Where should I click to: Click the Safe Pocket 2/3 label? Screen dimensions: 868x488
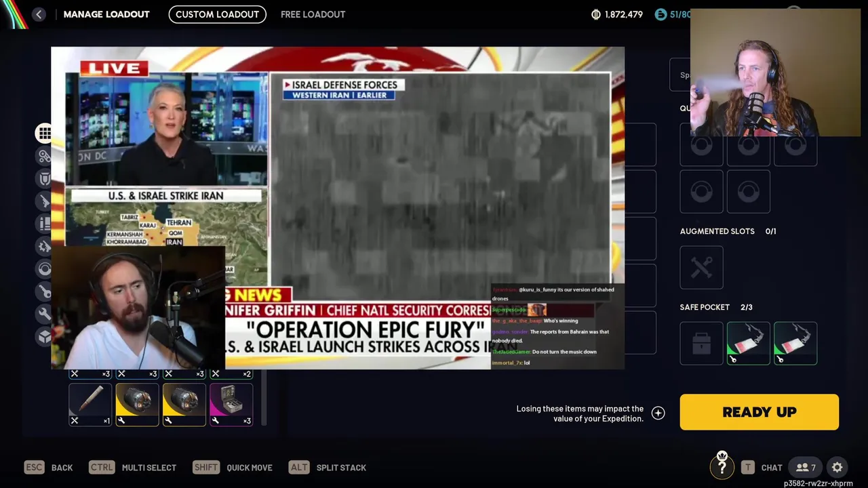point(716,307)
